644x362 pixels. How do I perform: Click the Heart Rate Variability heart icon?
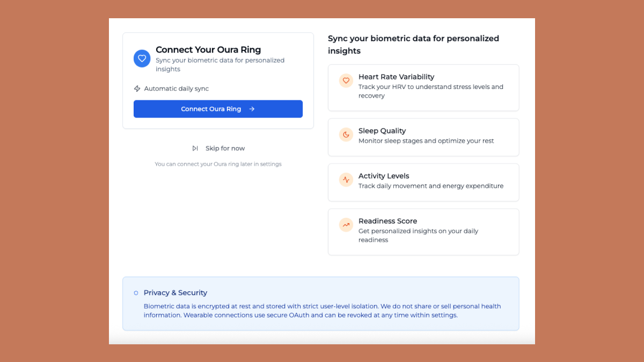point(346,80)
